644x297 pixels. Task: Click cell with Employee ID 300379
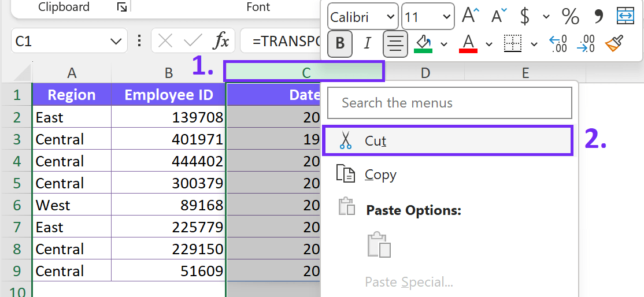168,183
